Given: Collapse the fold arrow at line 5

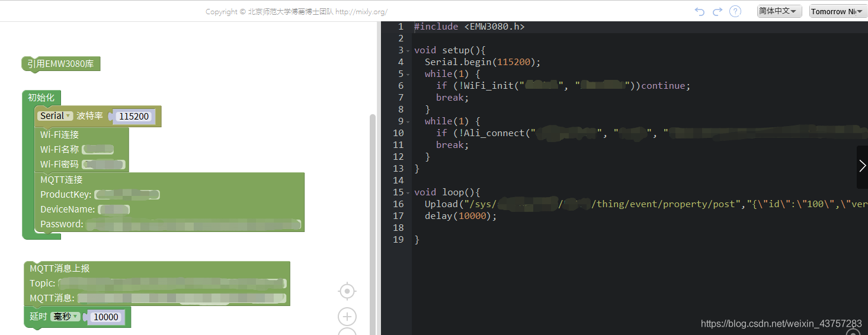Looking at the screenshot, I should 408,74.
